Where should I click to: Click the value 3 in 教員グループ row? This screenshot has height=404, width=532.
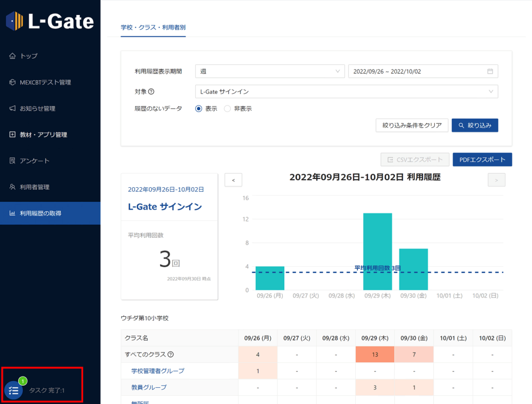[375, 387]
